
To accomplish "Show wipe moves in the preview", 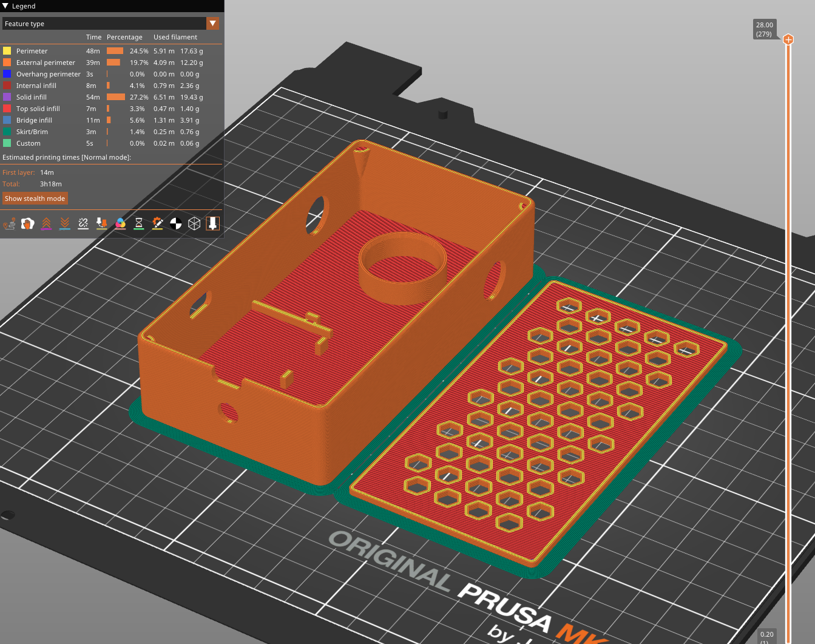I will pos(29,225).
